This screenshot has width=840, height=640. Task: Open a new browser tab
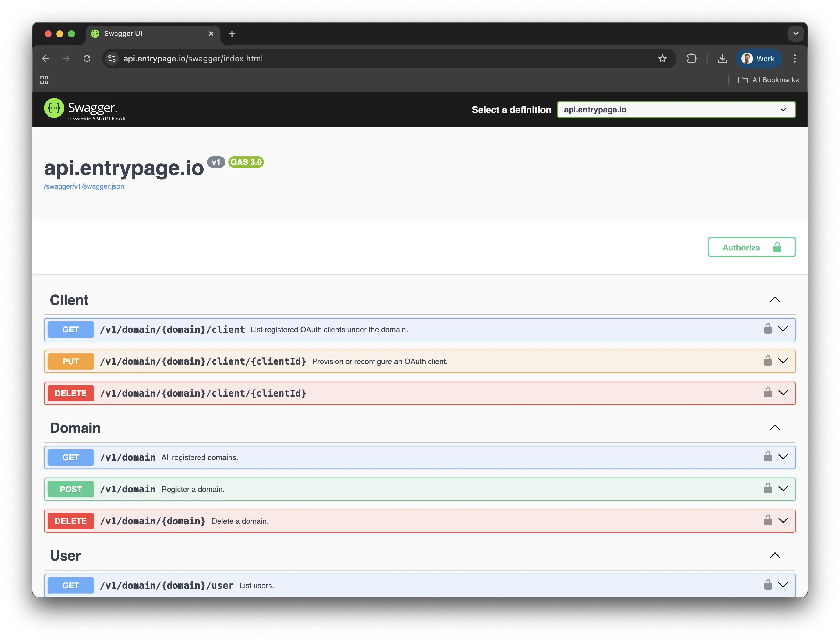coord(232,34)
